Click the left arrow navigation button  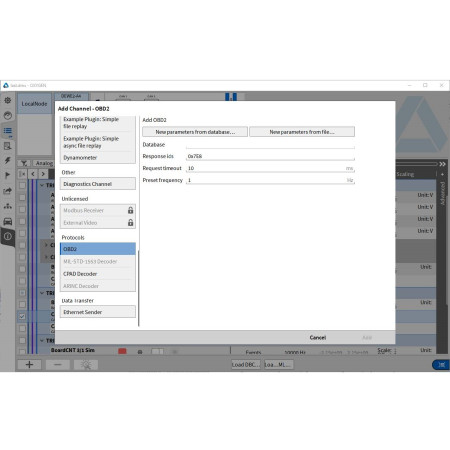33,174
